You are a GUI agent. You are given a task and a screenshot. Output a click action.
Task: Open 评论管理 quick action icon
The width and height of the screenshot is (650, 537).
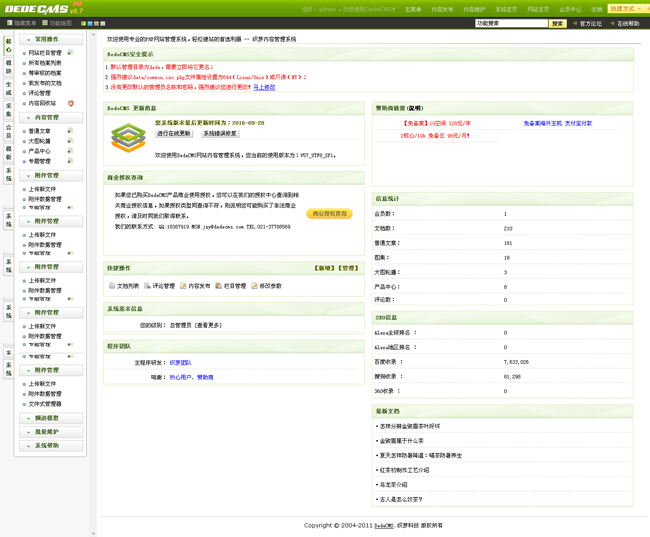147,286
